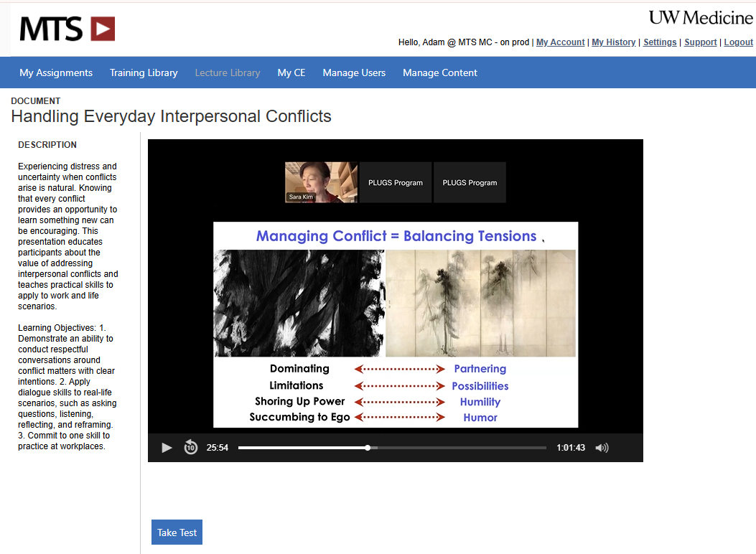Open Manage Content section
756x554 pixels.
[440, 72]
